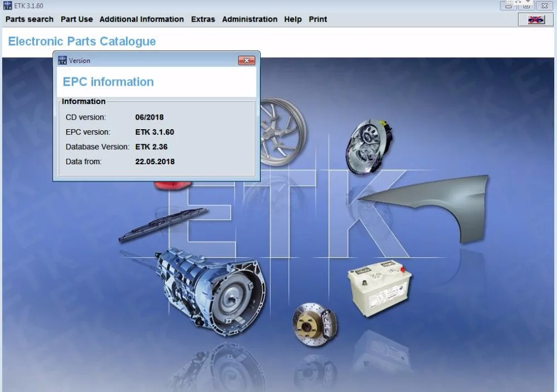Open the Extras menu
557x392 pixels.
pos(203,19)
